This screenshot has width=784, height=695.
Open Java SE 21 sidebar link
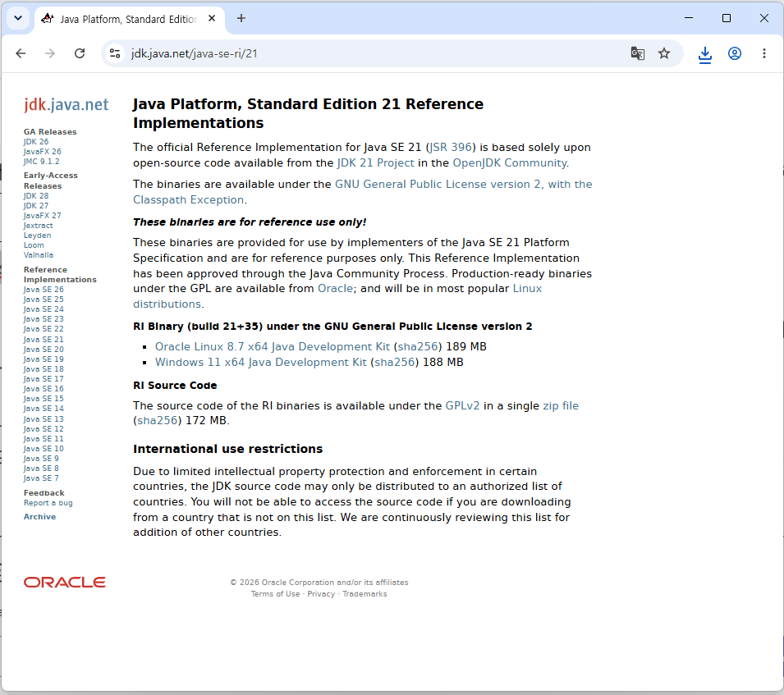44,339
